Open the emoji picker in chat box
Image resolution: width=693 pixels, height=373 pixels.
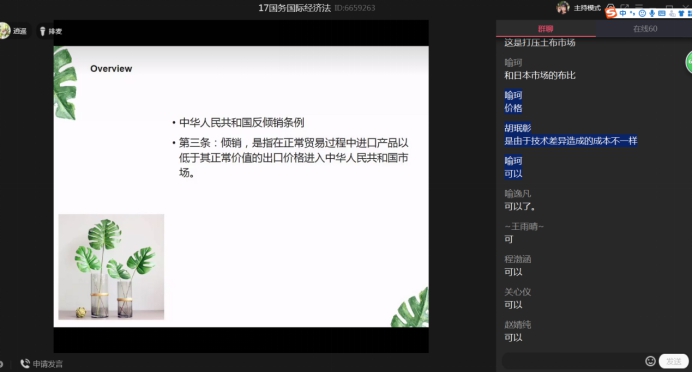[x=650, y=361]
